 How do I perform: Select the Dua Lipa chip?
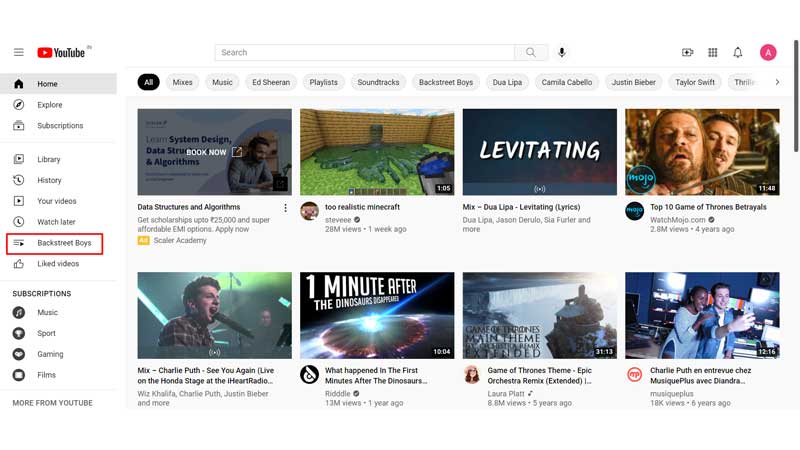[x=507, y=82]
